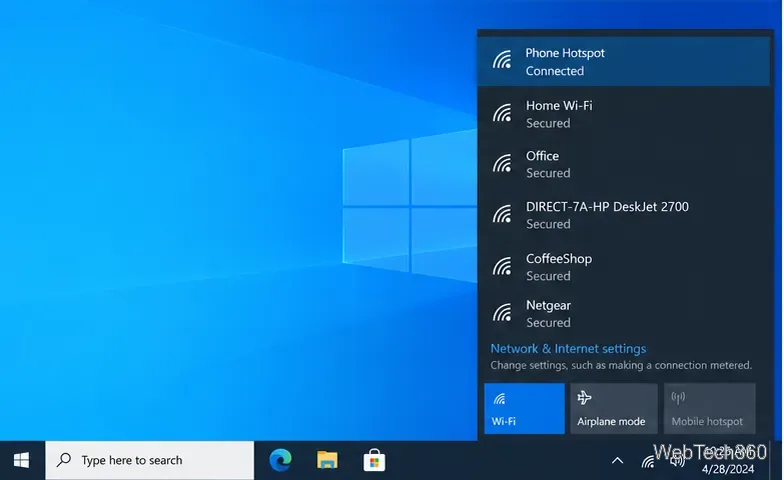Show hidden system tray icons

point(618,460)
